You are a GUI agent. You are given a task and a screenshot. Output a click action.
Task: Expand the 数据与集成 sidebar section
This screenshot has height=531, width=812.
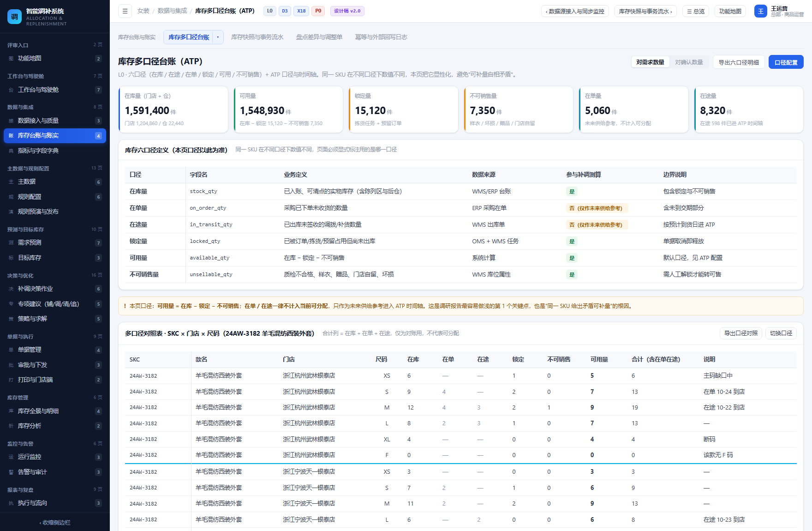pos(55,107)
